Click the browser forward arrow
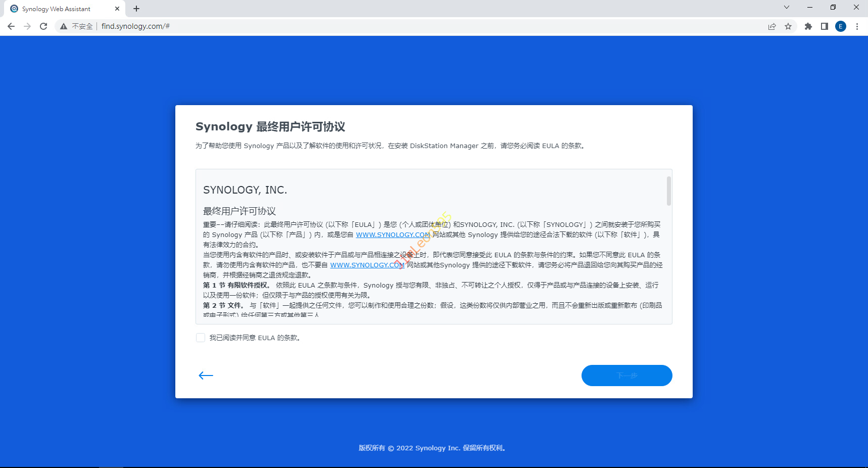 click(x=27, y=26)
